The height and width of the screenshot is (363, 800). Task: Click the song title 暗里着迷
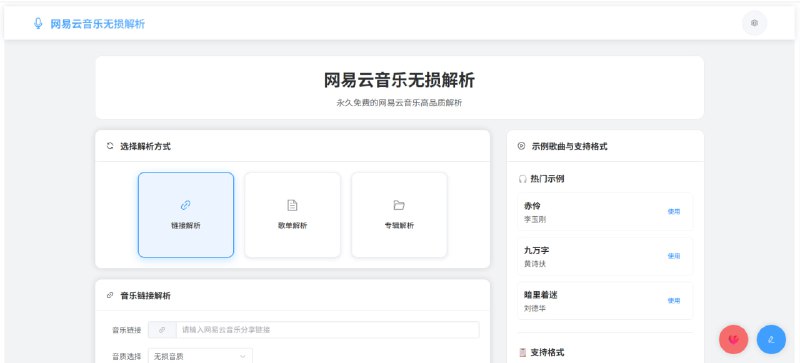(540, 295)
